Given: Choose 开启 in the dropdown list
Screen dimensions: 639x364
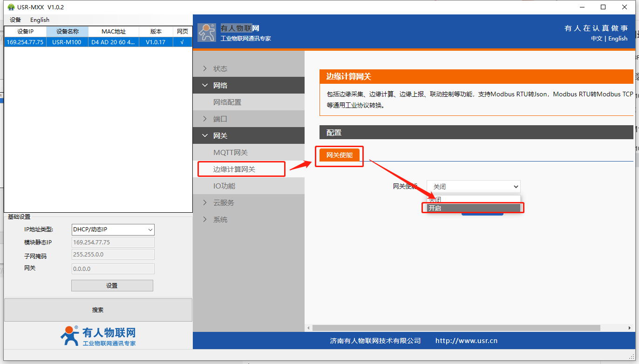Looking at the screenshot, I should pyautogui.click(x=473, y=208).
